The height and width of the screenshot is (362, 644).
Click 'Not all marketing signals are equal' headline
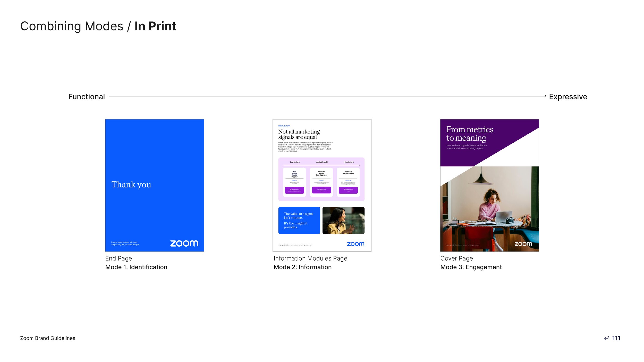[x=299, y=134]
